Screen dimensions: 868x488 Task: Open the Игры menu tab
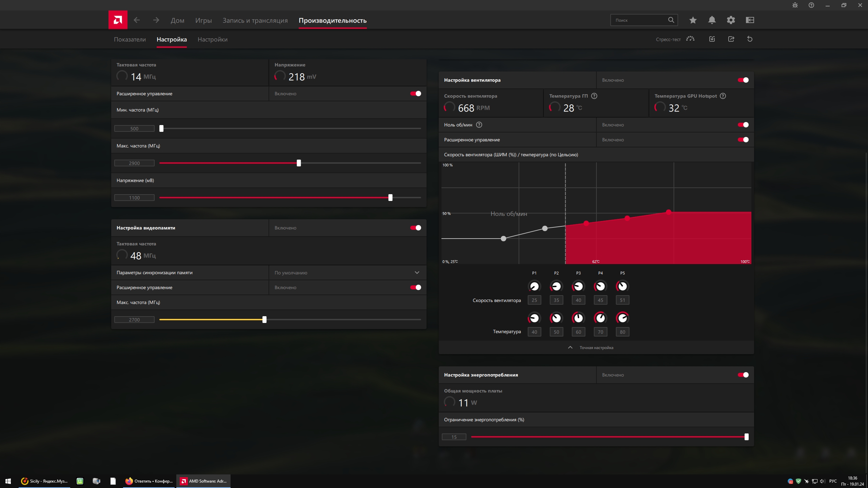203,20
